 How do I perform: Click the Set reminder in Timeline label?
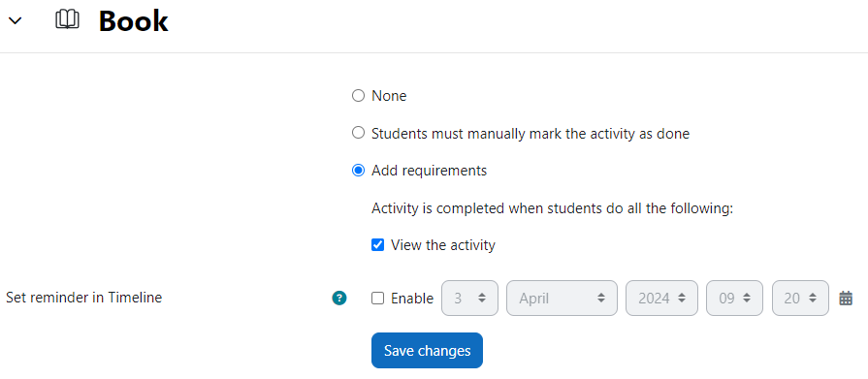click(x=83, y=298)
